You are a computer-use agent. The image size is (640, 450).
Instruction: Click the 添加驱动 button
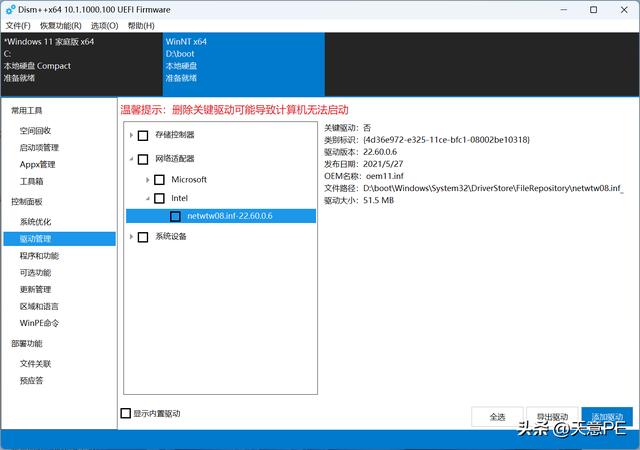coord(607,417)
